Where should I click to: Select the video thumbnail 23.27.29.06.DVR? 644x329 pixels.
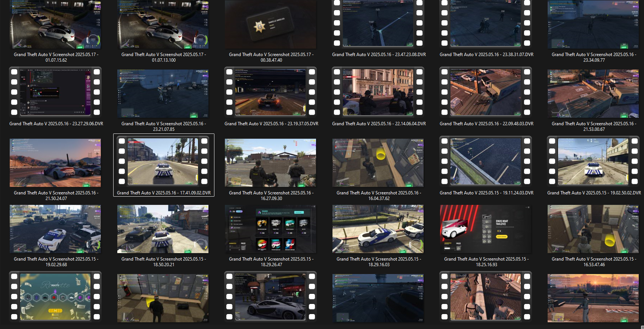tap(55, 92)
